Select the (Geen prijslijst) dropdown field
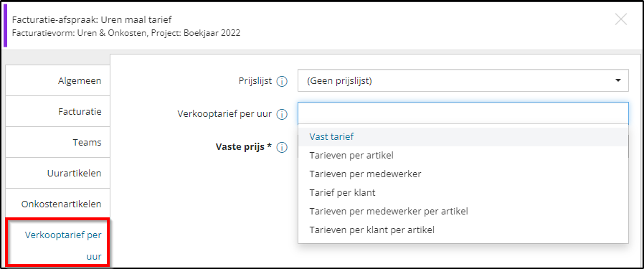Viewport: 644px width, 269px height. click(x=463, y=80)
